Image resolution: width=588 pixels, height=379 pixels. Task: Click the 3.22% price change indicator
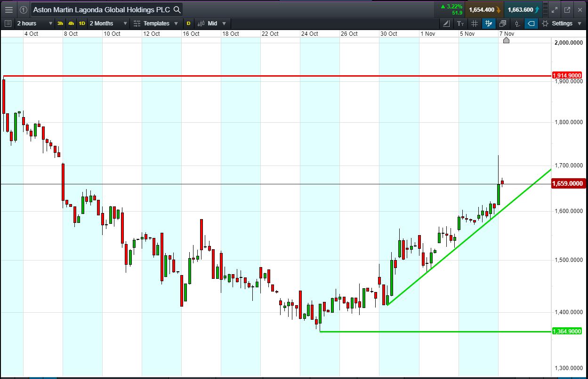pyautogui.click(x=451, y=9)
